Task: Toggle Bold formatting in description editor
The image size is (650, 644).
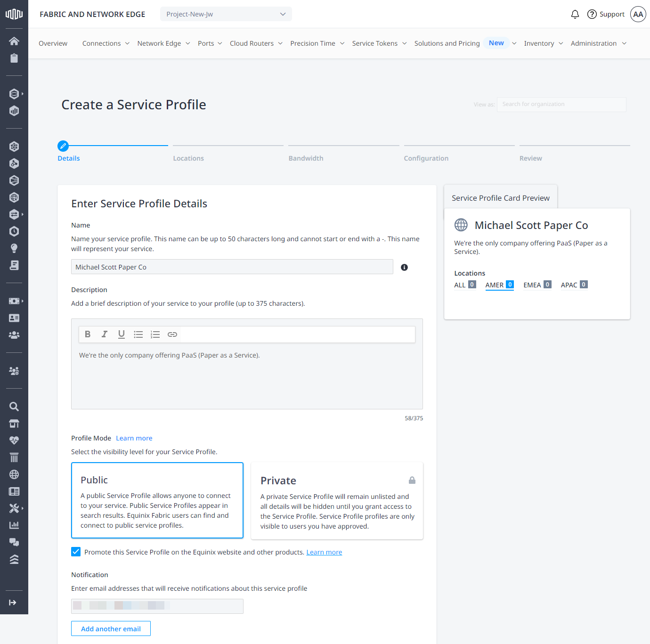Action: (88, 334)
